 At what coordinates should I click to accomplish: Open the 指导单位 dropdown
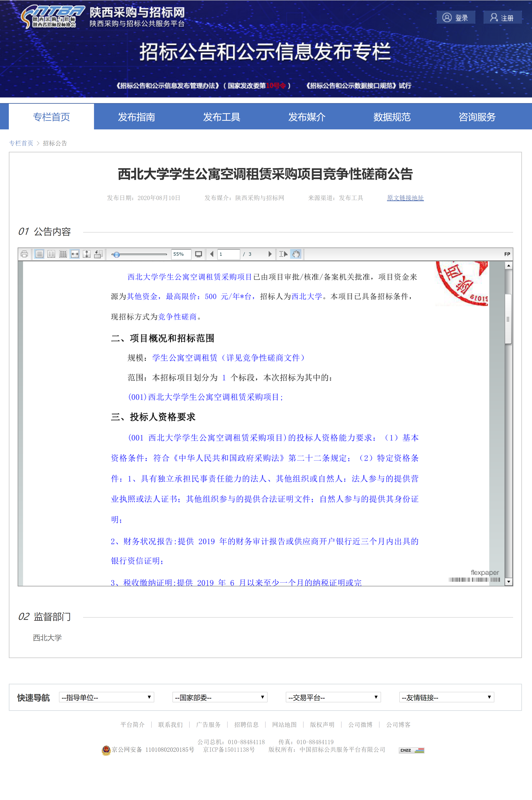pos(107,697)
